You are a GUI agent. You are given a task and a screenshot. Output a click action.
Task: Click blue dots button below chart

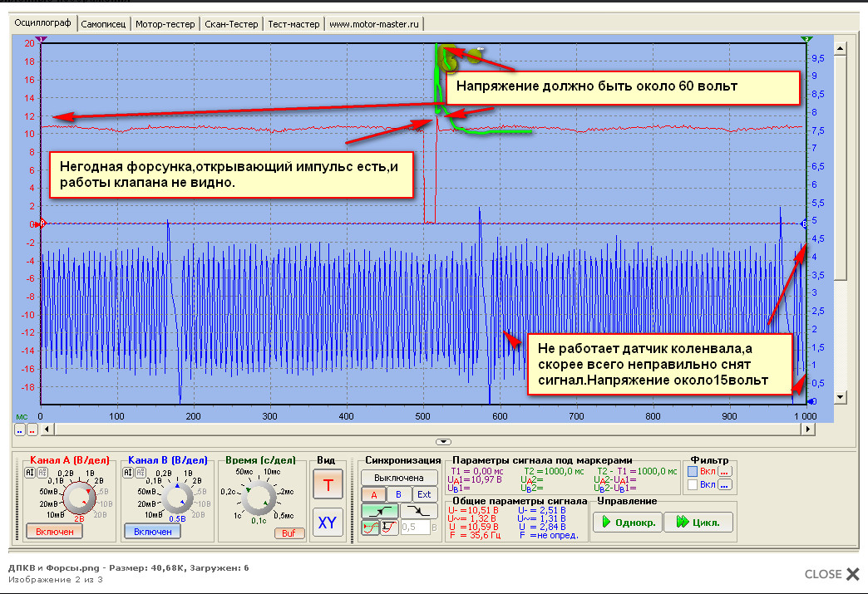(20, 430)
